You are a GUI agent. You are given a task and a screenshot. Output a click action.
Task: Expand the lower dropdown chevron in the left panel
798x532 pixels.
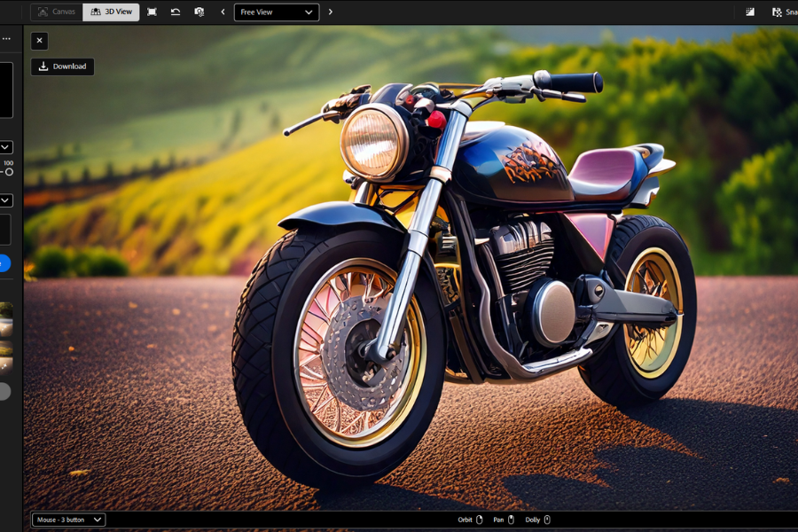(x=5, y=200)
